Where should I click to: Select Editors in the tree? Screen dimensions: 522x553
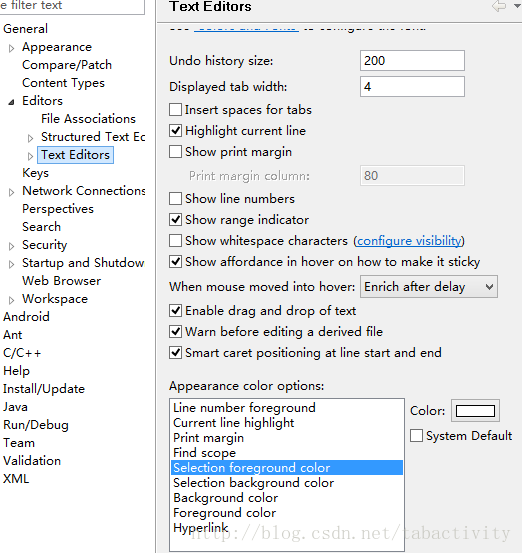pyautogui.click(x=42, y=101)
